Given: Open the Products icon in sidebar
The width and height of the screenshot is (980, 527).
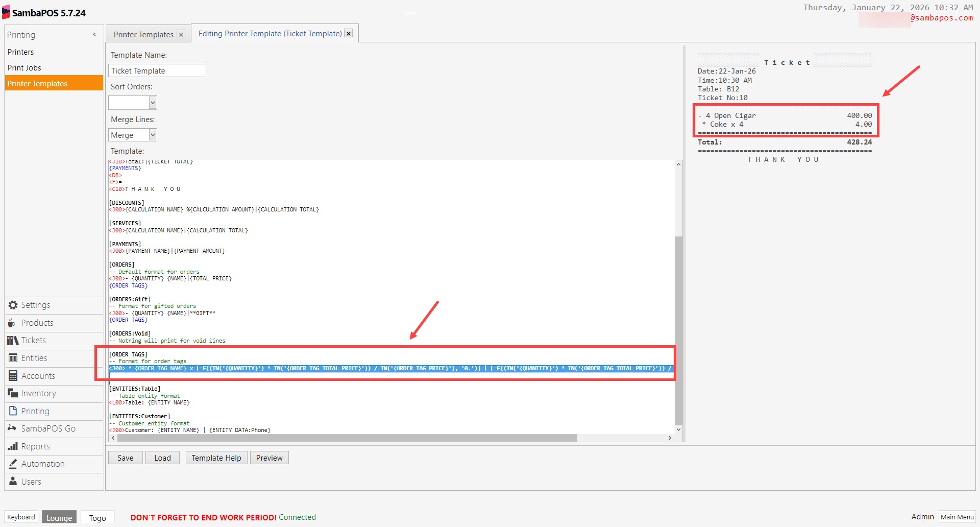Looking at the screenshot, I should pyautogui.click(x=12, y=323).
